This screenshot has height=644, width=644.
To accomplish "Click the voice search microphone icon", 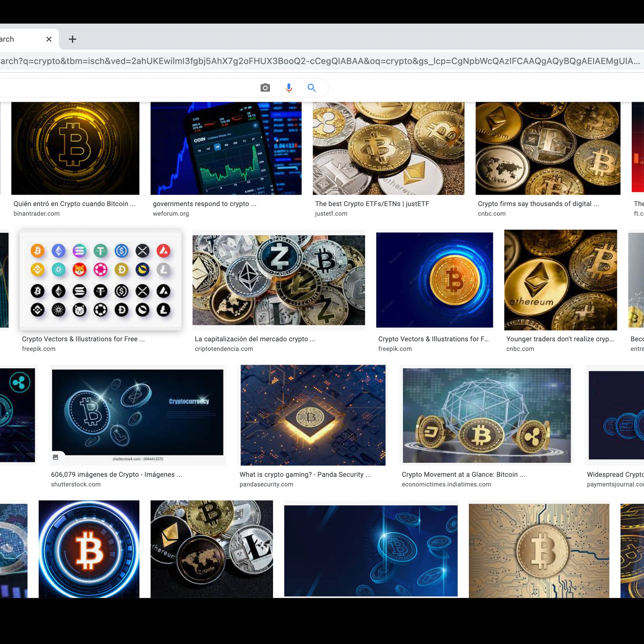I will click(x=289, y=88).
